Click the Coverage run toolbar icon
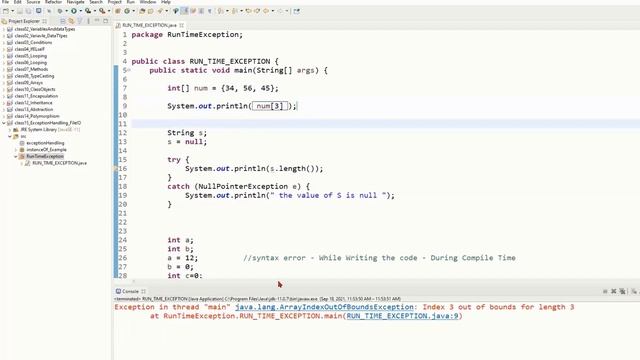This screenshot has height=360, width=640. [x=88, y=11]
